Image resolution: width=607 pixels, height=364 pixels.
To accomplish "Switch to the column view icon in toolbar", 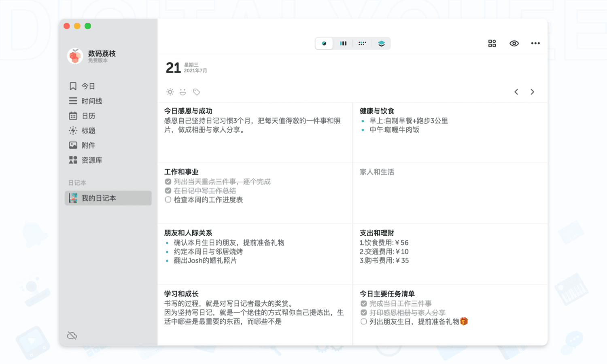I will (343, 43).
